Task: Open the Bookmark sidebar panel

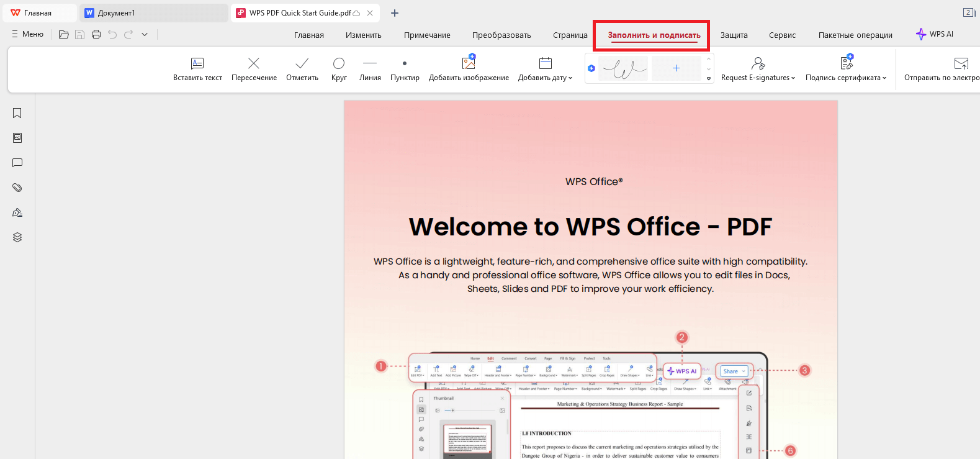Action: (x=17, y=113)
